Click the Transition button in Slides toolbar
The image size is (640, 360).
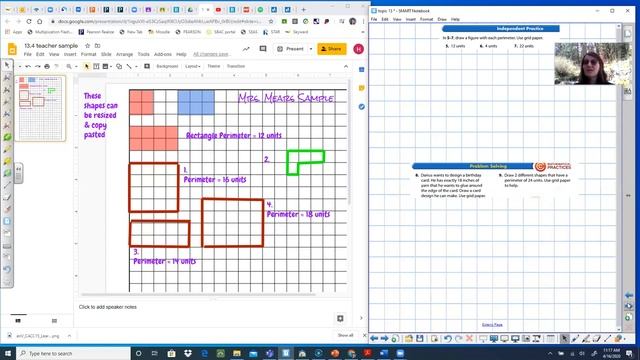pyautogui.click(x=236, y=66)
